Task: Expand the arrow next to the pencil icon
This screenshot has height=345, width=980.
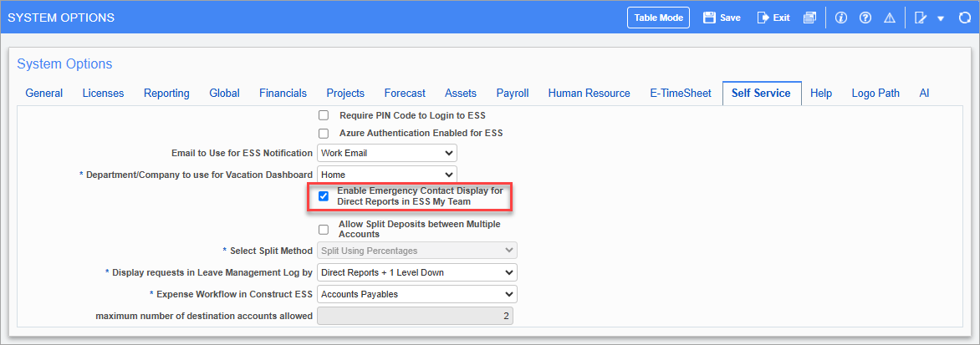Action: click(941, 18)
